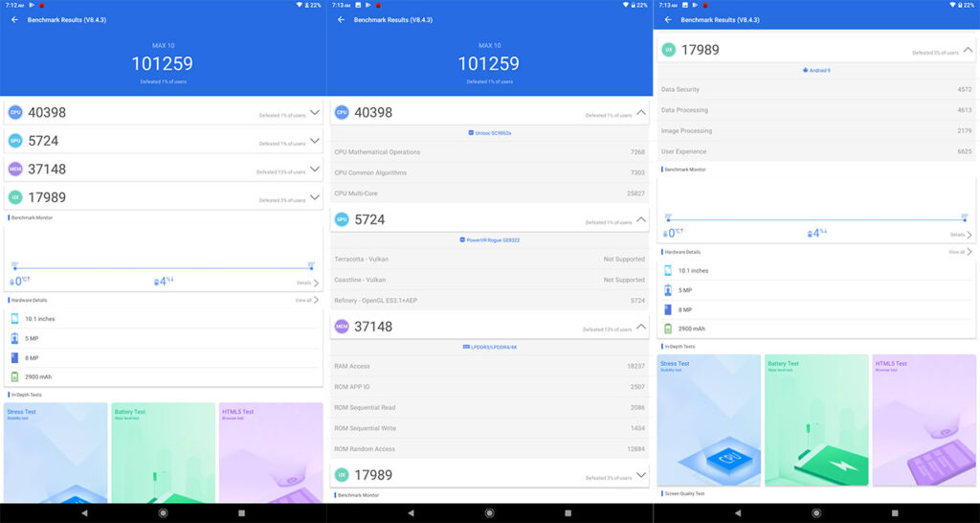
Task: Select the User Experience row in the right screen
Action: point(816,151)
